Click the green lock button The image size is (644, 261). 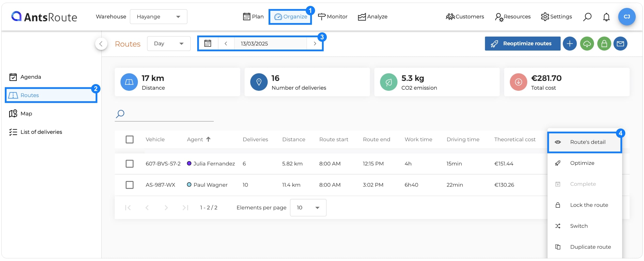pyautogui.click(x=604, y=43)
